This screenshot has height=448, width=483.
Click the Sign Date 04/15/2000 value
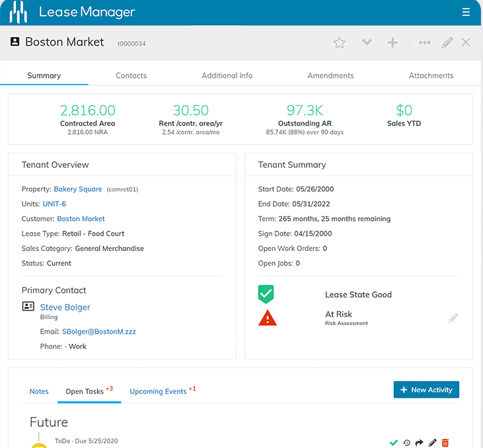click(x=313, y=233)
